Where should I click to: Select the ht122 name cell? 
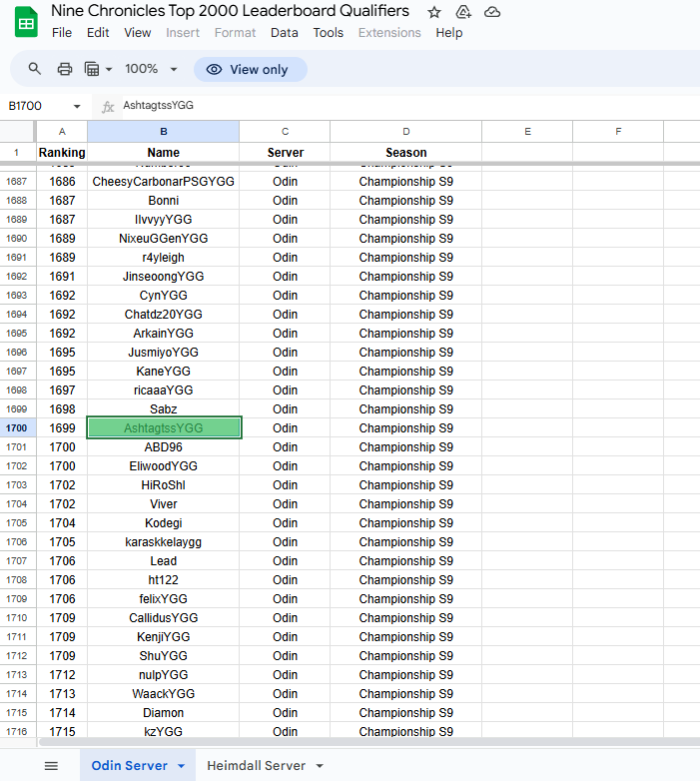click(x=164, y=580)
